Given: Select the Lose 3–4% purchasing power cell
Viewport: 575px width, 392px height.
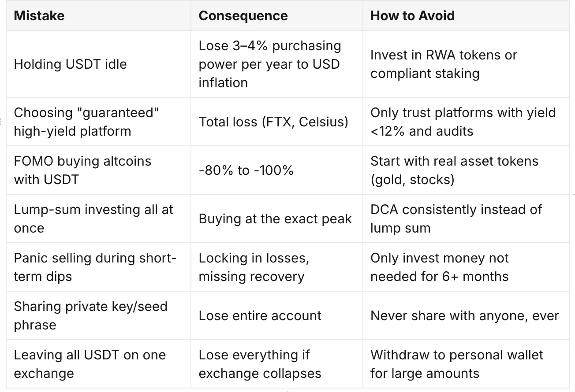Looking at the screenshot, I should [x=277, y=64].
